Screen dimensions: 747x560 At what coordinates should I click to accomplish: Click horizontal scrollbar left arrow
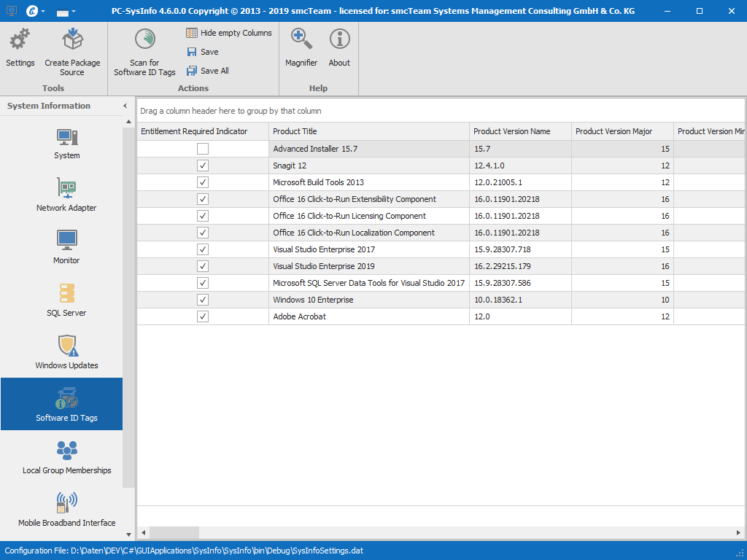pyautogui.click(x=144, y=532)
